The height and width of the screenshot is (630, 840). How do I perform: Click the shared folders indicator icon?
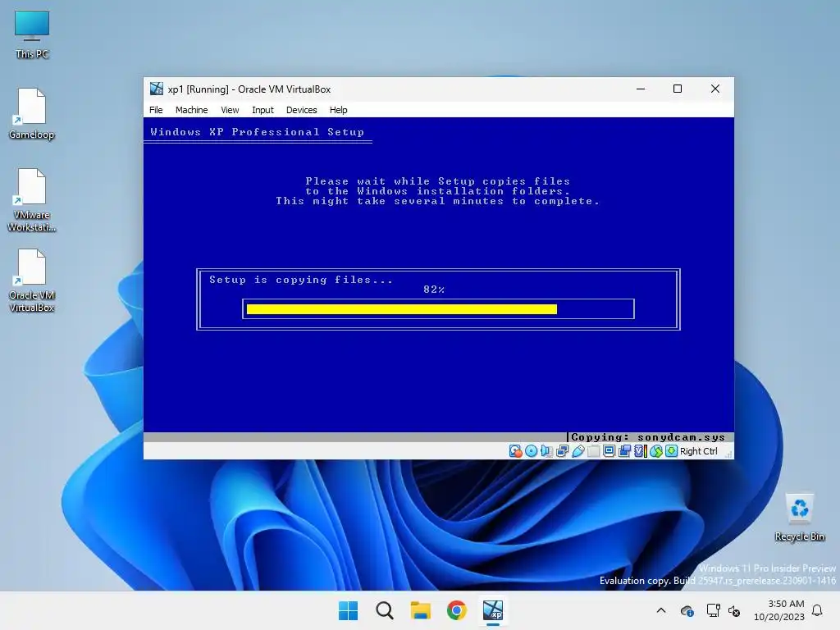click(x=593, y=451)
